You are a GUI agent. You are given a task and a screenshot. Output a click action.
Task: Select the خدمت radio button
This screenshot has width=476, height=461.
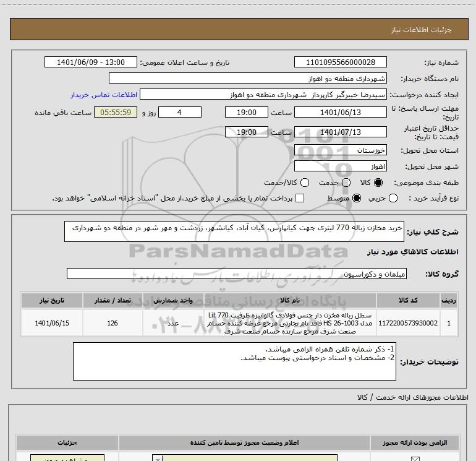(x=346, y=183)
